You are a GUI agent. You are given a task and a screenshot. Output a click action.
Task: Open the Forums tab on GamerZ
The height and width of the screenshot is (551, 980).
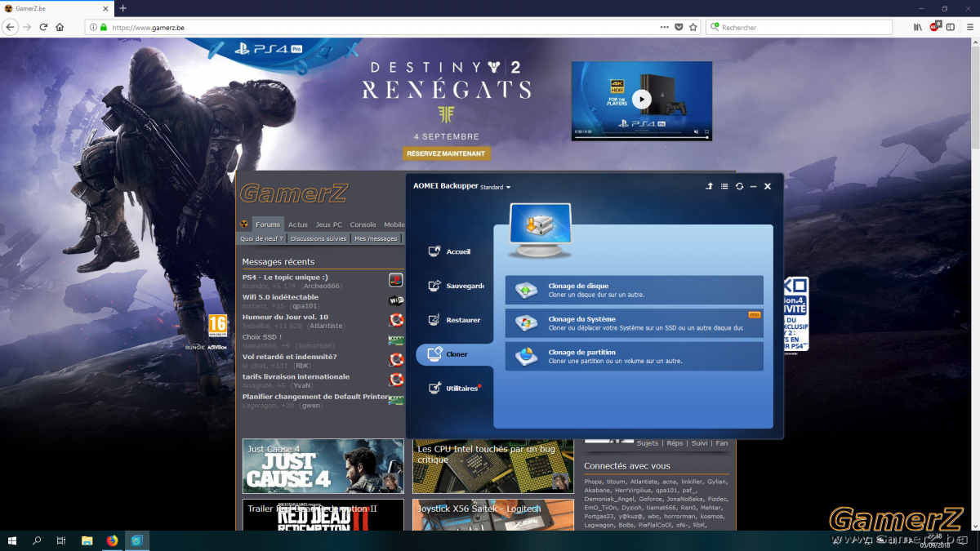pyautogui.click(x=267, y=224)
